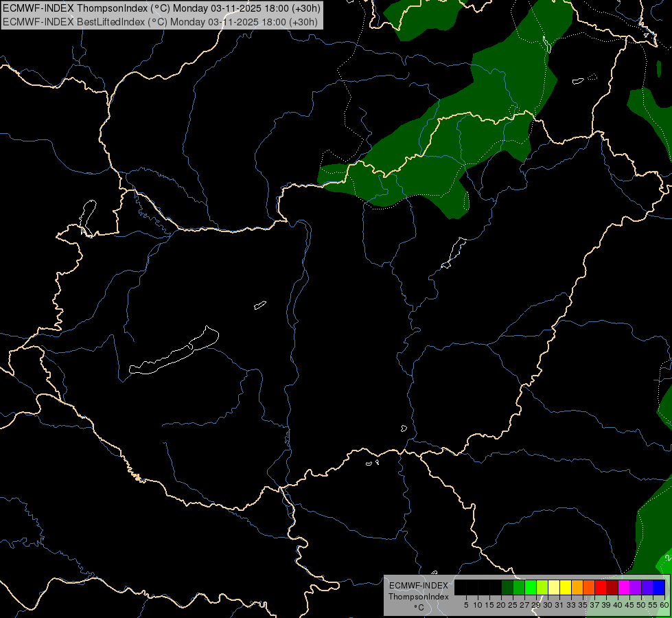The image size is (672, 618).
Task: Click the BestLiftedIndex title line at top
Action: point(161,21)
